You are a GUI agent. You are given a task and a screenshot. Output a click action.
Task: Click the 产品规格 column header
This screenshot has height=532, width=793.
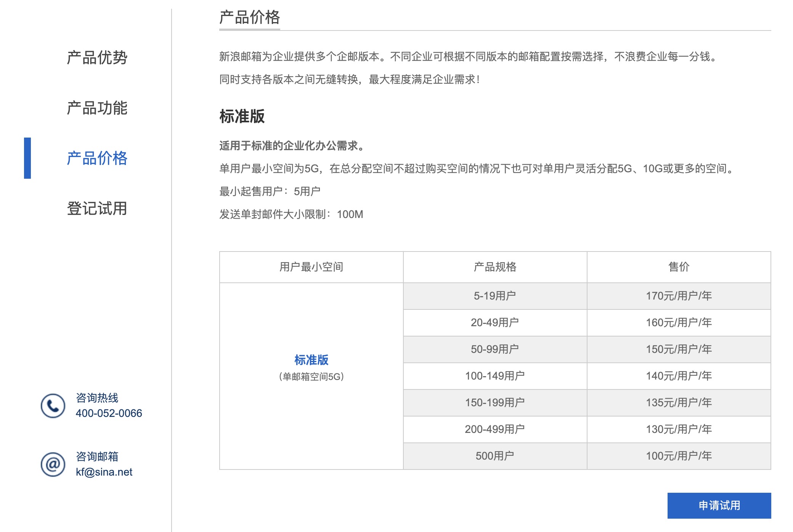(x=495, y=267)
